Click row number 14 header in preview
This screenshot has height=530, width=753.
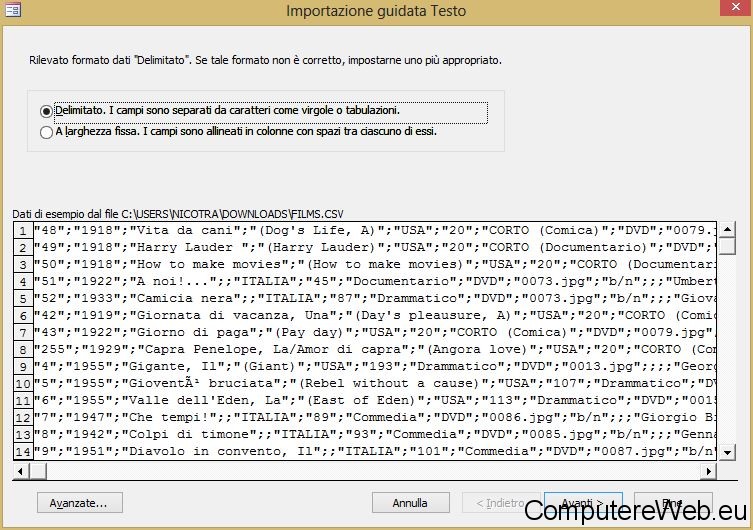point(23,452)
